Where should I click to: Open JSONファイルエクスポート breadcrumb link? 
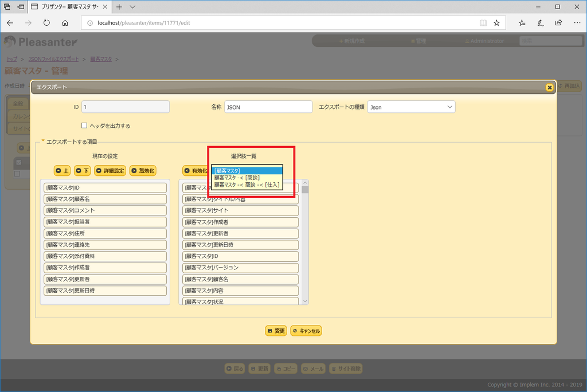(53, 59)
